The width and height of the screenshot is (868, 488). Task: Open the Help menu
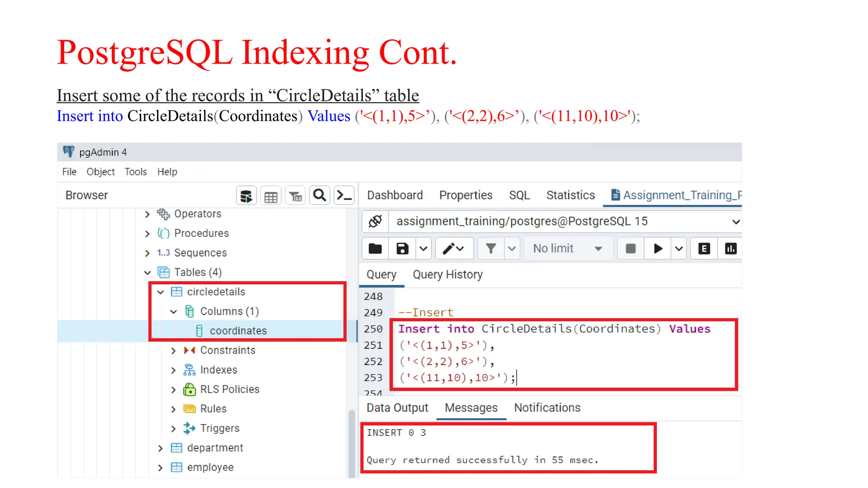coord(167,172)
